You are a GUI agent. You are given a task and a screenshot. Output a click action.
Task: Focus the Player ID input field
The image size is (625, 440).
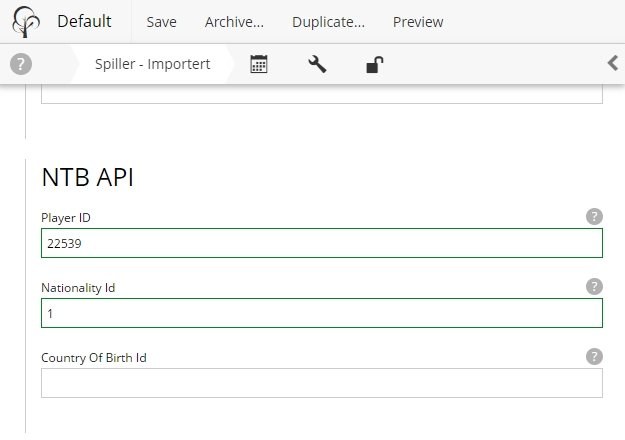coord(321,244)
